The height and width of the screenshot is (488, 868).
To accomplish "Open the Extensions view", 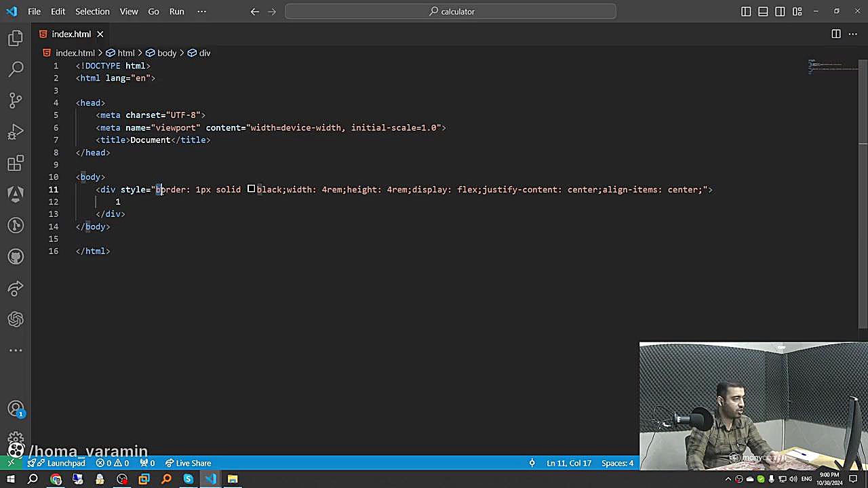I will pos(16,163).
